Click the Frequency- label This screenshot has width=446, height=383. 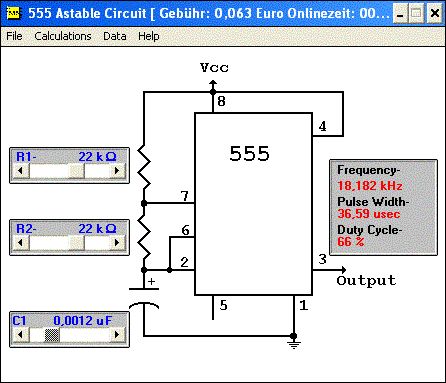(x=368, y=170)
